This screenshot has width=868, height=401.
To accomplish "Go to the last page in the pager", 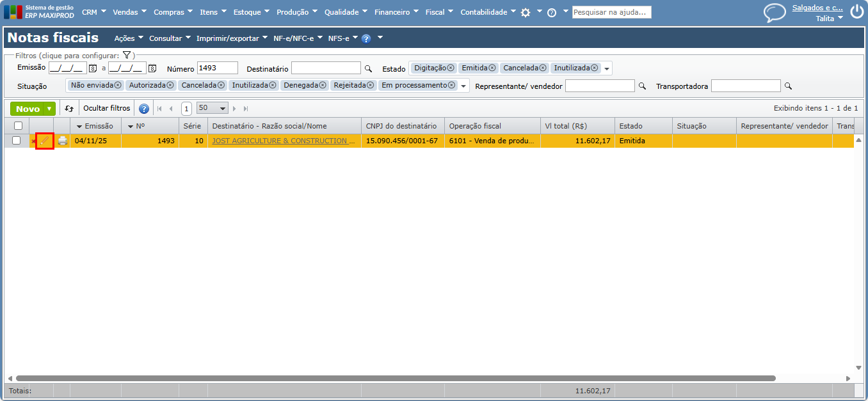I will (246, 109).
